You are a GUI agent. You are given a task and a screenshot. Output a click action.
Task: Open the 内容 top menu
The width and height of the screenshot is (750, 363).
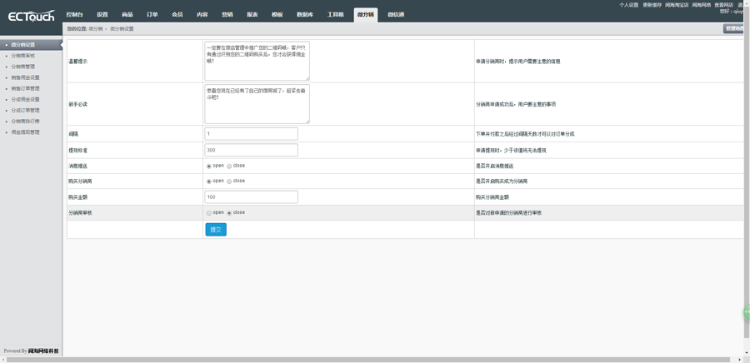pos(202,15)
